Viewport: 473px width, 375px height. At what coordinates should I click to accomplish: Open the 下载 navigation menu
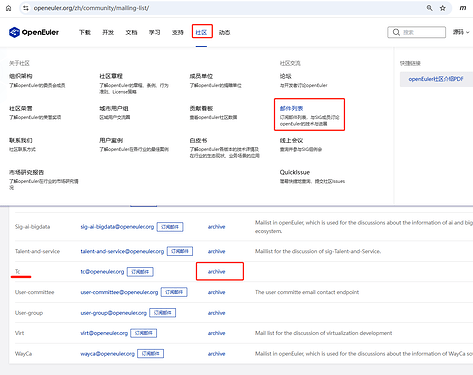(85, 32)
